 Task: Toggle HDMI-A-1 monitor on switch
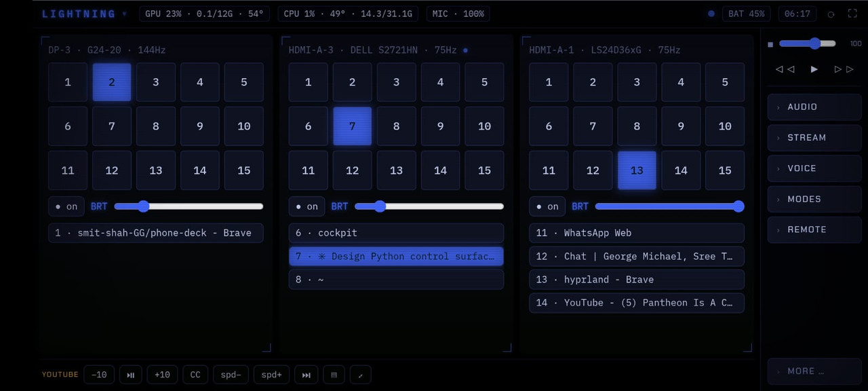coord(548,206)
